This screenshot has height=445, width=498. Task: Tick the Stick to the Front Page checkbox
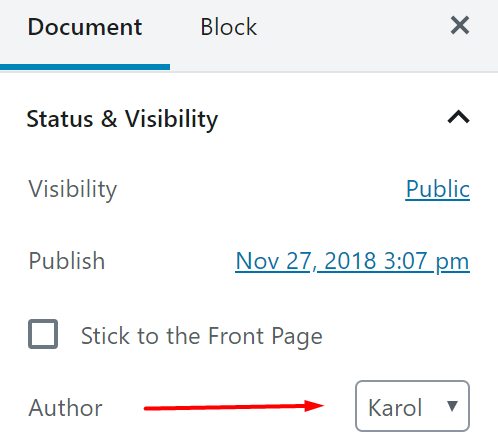click(43, 334)
